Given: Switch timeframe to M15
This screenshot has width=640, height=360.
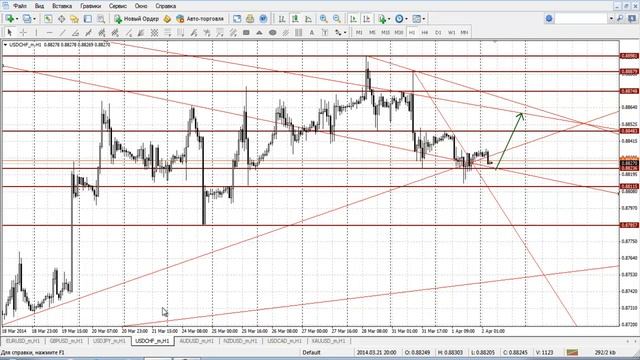Looking at the screenshot, I should click(385, 32).
